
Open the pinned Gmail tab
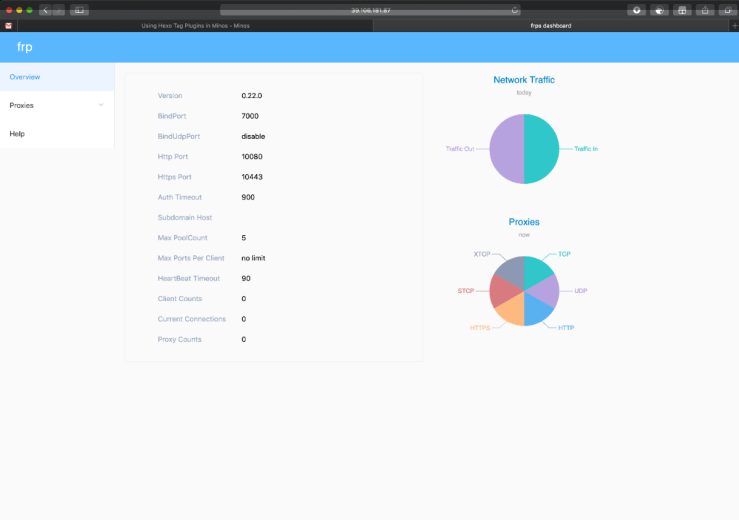coord(8,25)
